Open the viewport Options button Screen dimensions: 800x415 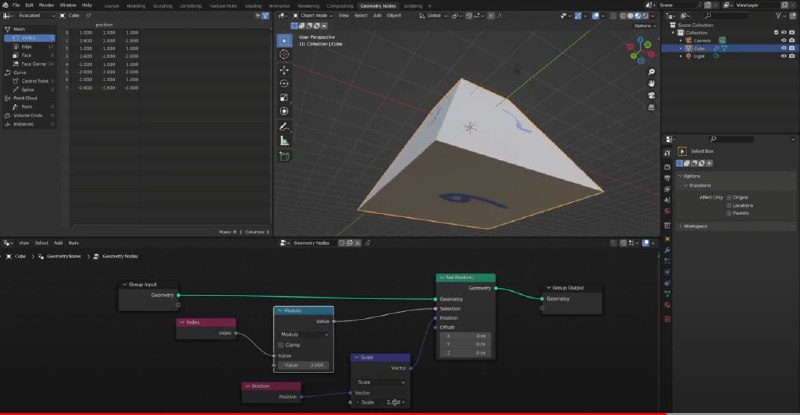pyautogui.click(x=643, y=26)
